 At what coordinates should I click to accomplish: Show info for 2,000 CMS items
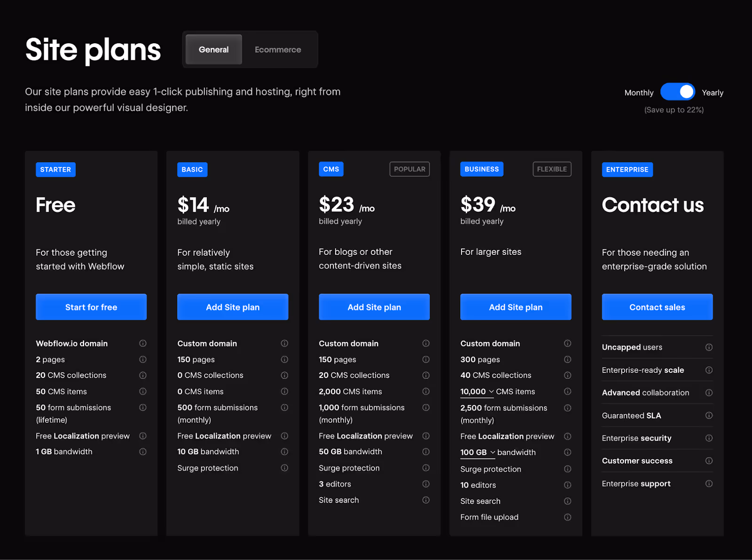[x=426, y=391]
